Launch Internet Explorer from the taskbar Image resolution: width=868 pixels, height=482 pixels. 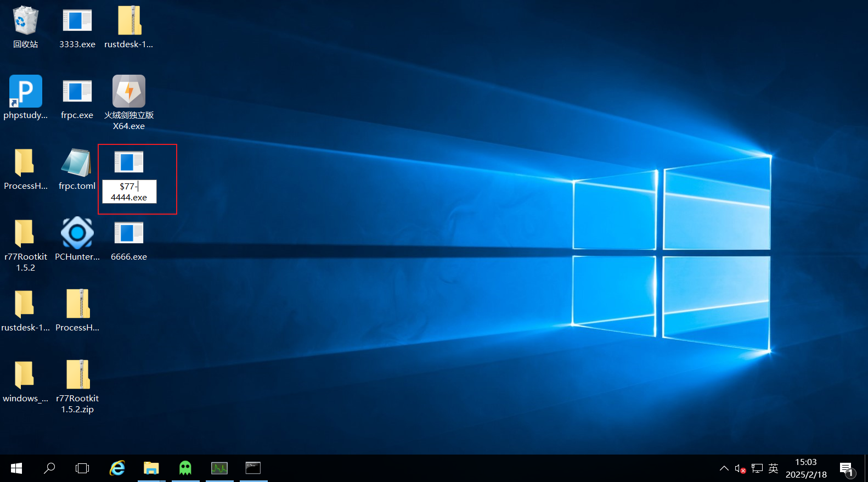coord(117,468)
